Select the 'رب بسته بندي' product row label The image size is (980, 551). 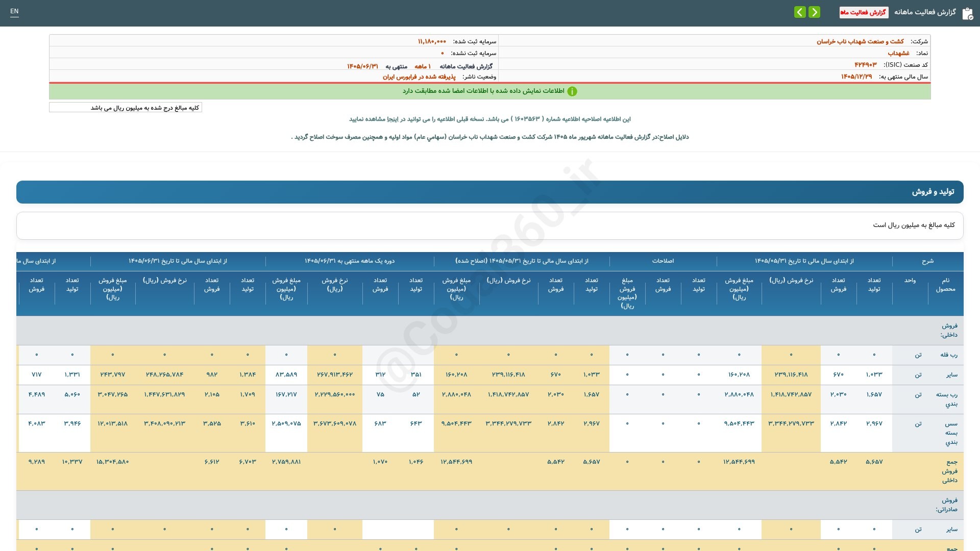(x=947, y=399)
